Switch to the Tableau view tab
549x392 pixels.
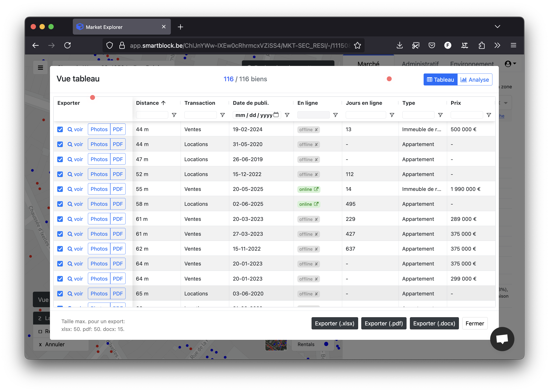(440, 80)
